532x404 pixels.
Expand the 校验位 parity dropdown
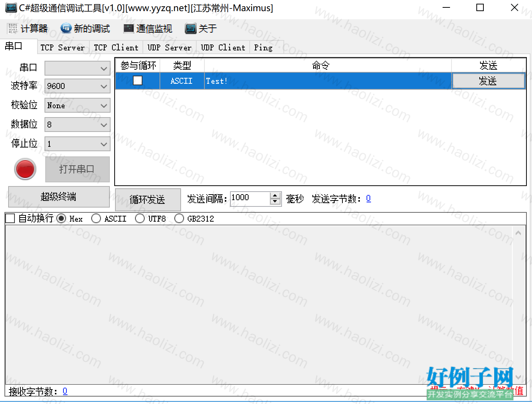pyautogui.click(x=78, y=106)
